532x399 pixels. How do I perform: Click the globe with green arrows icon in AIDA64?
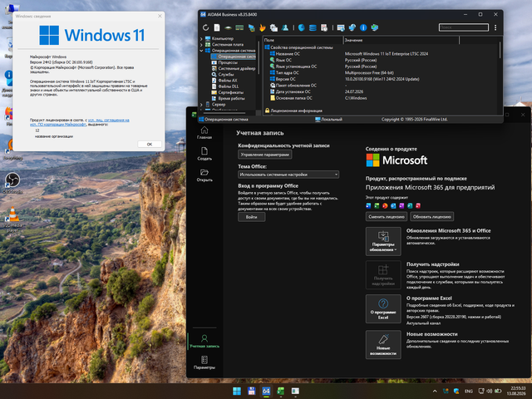375,27
